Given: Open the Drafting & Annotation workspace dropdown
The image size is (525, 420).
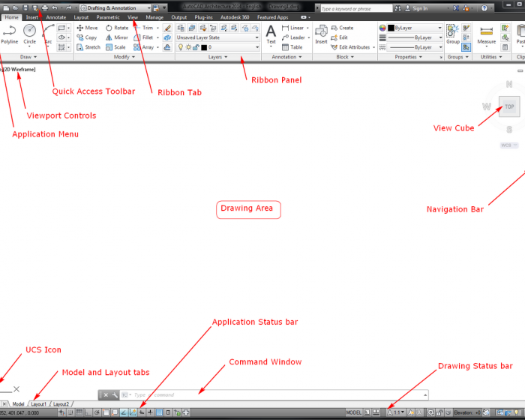Looking at the screenshot, I should (x=115, y=7).
